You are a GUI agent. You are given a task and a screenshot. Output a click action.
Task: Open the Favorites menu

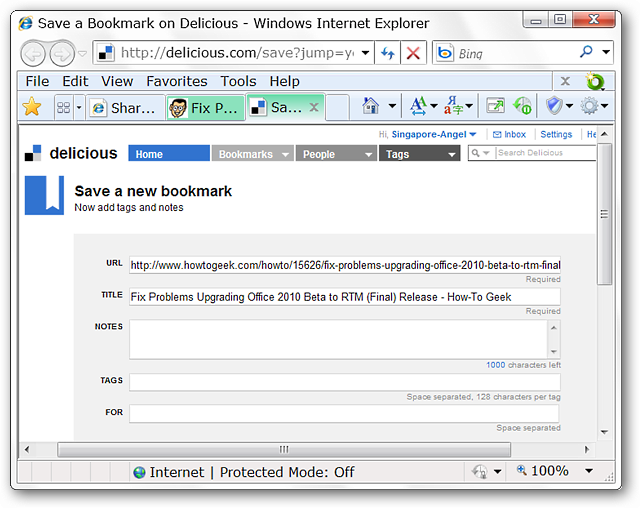177,81
